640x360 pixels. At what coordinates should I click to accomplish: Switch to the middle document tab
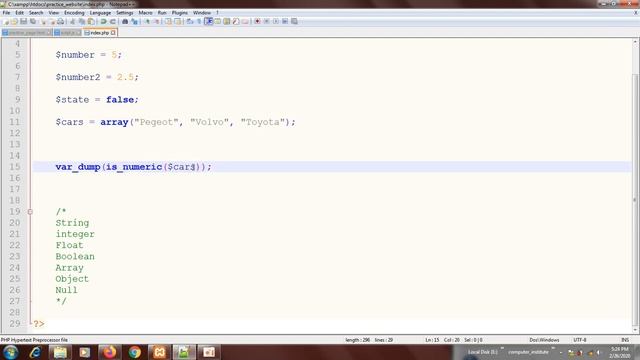(68, 32)
